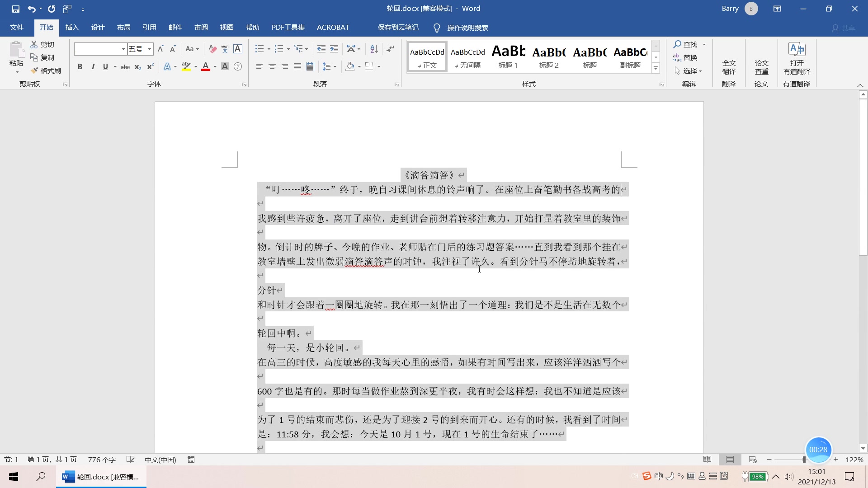
Task: Click the character shading icon
Action: [x=225, y=67]
